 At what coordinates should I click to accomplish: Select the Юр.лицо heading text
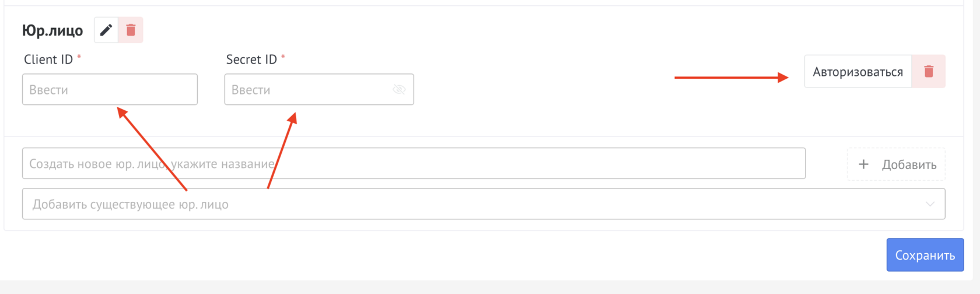(52, 30)
